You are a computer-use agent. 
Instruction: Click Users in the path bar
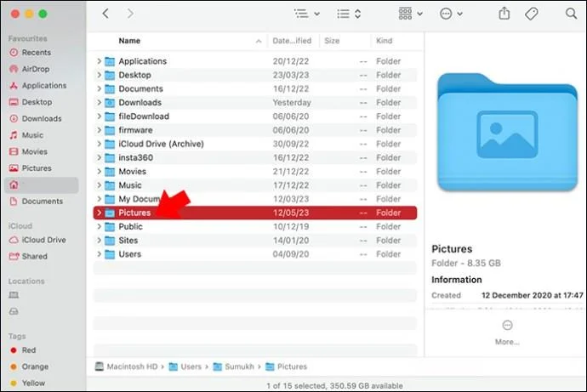185,366
